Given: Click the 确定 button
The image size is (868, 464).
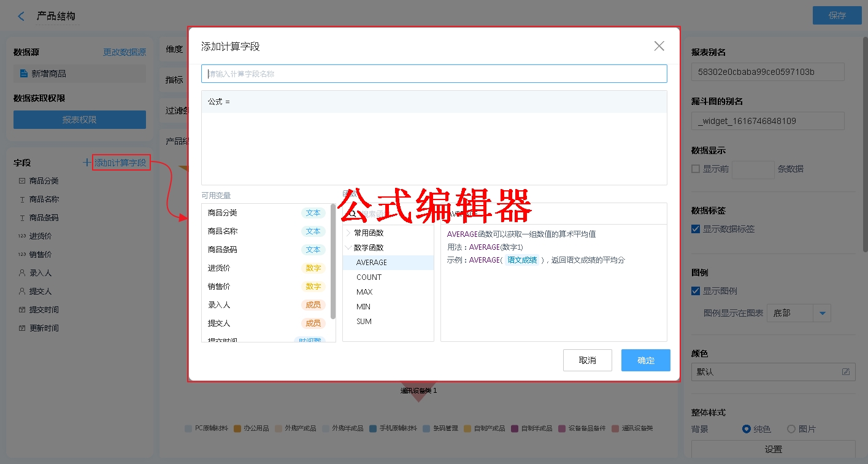Looking at the screenshot, I should 645,360.
